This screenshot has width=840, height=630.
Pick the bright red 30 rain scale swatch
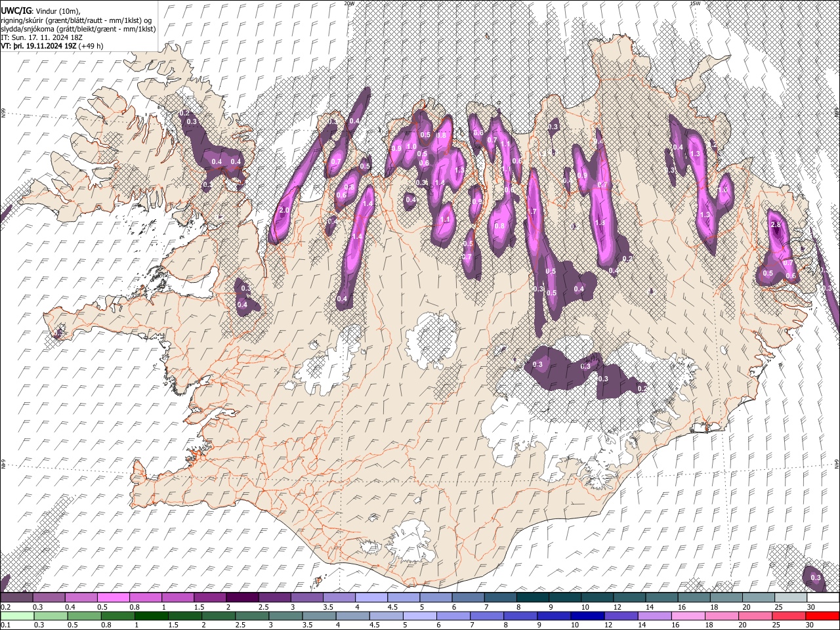click(x=823, y=616)
